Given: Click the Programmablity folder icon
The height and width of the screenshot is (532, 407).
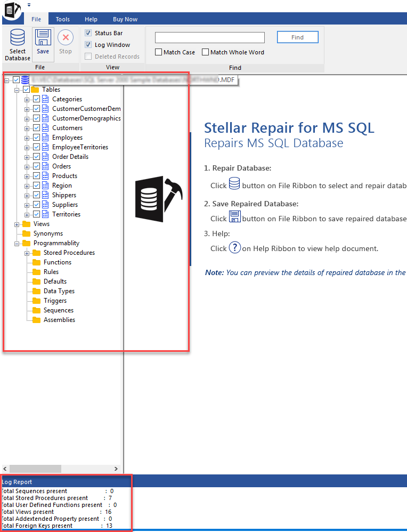Looking at the screenshot, I should [27, 243].
